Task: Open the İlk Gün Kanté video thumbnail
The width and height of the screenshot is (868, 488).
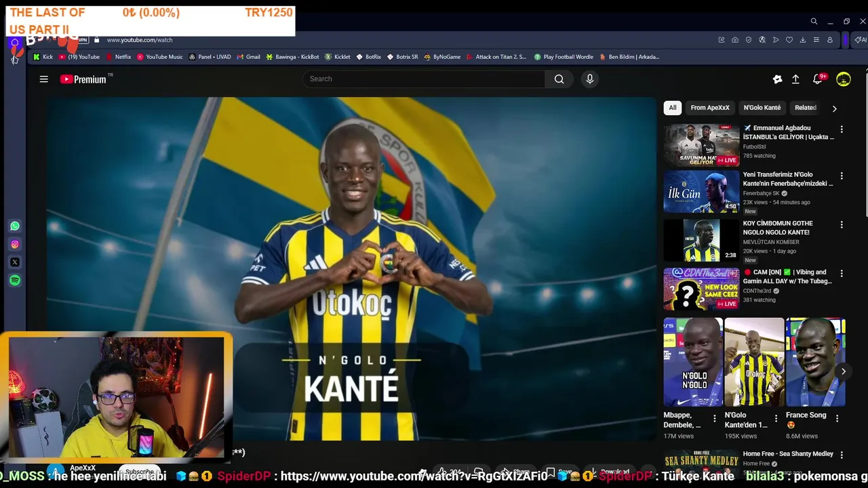Action: [x=701, y=192]
